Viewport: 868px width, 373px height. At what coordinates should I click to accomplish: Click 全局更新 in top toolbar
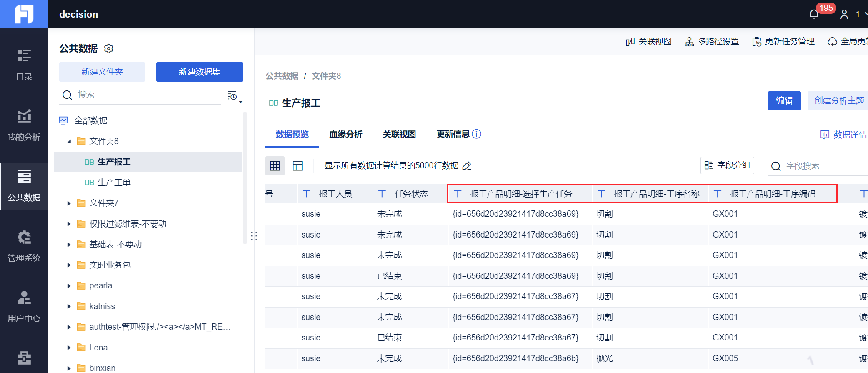tap(848, 41)
